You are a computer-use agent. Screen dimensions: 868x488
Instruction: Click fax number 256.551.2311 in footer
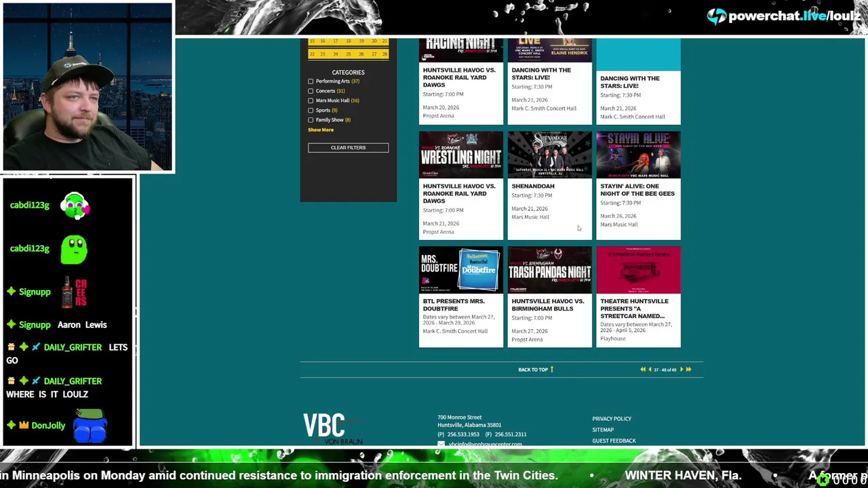(x=511, y=434)
